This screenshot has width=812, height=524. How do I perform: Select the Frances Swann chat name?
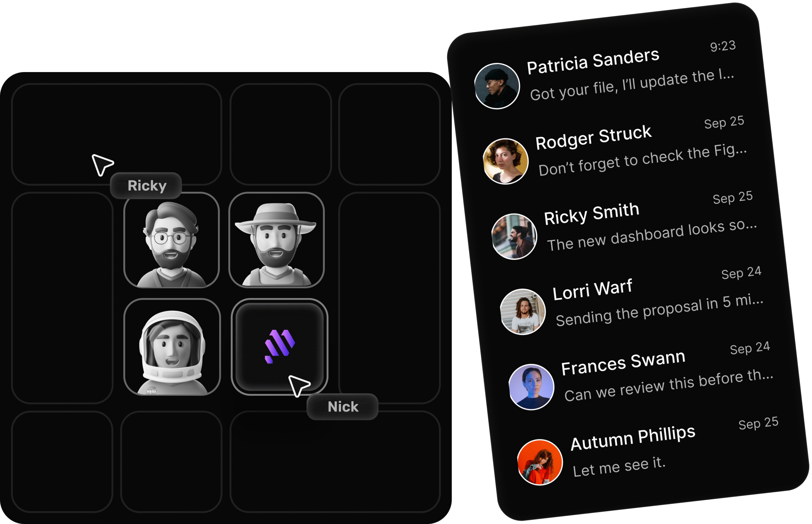tap(623, 363)
